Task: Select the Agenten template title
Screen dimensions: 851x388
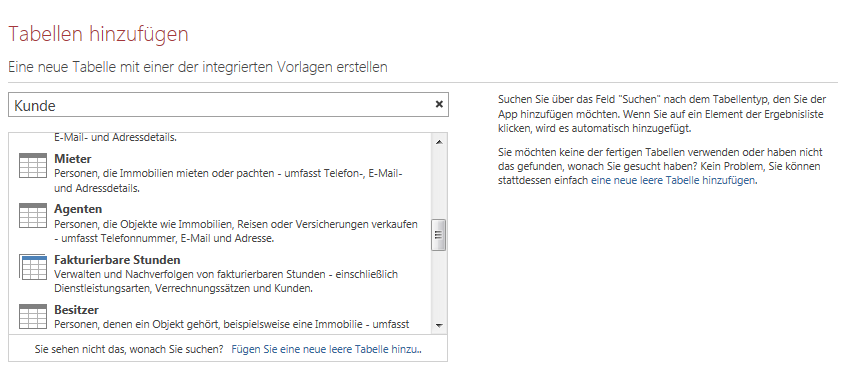Action: 78,209
